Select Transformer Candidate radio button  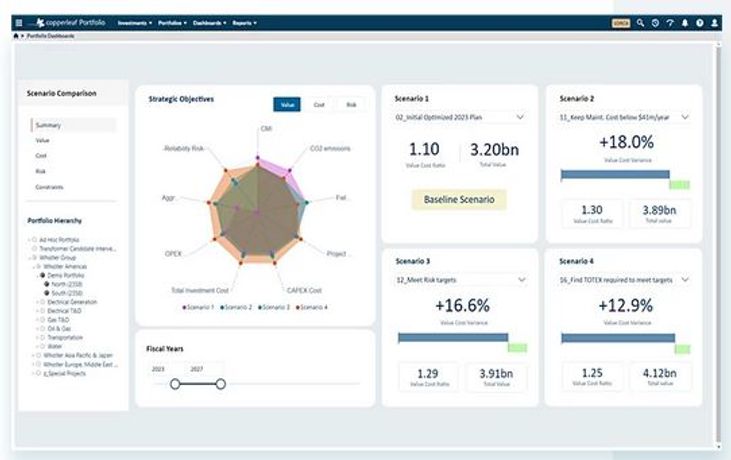34,248
